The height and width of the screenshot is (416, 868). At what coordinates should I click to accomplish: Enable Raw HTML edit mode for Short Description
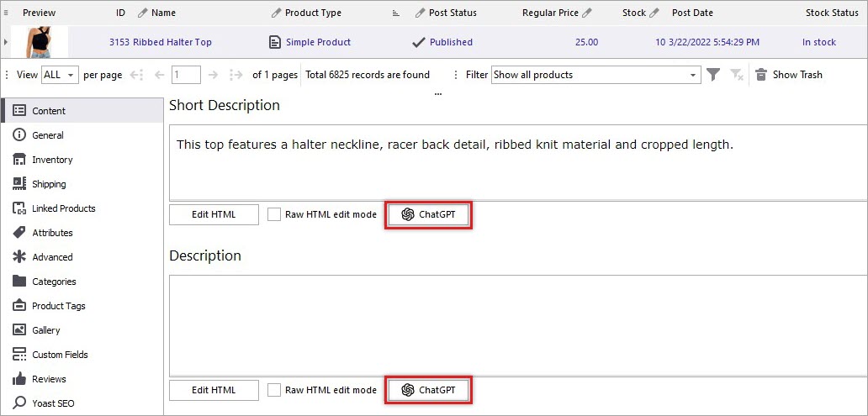click(274, 214)
